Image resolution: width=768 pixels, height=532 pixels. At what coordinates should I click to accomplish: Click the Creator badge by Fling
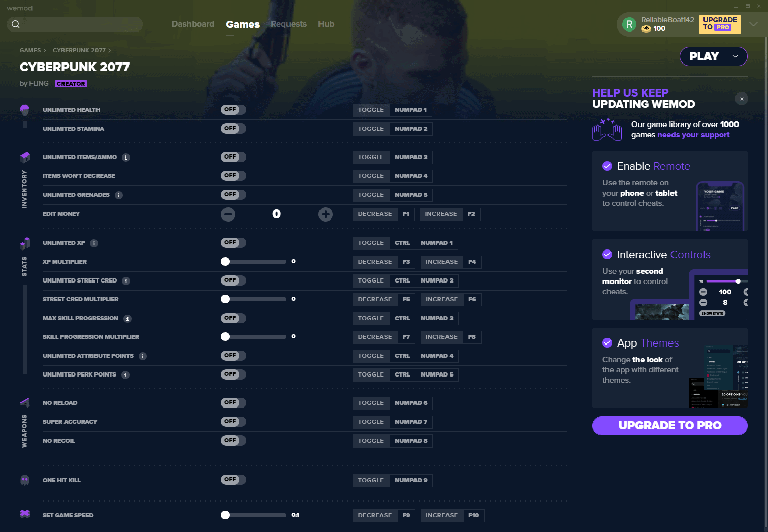click(71, 84)
